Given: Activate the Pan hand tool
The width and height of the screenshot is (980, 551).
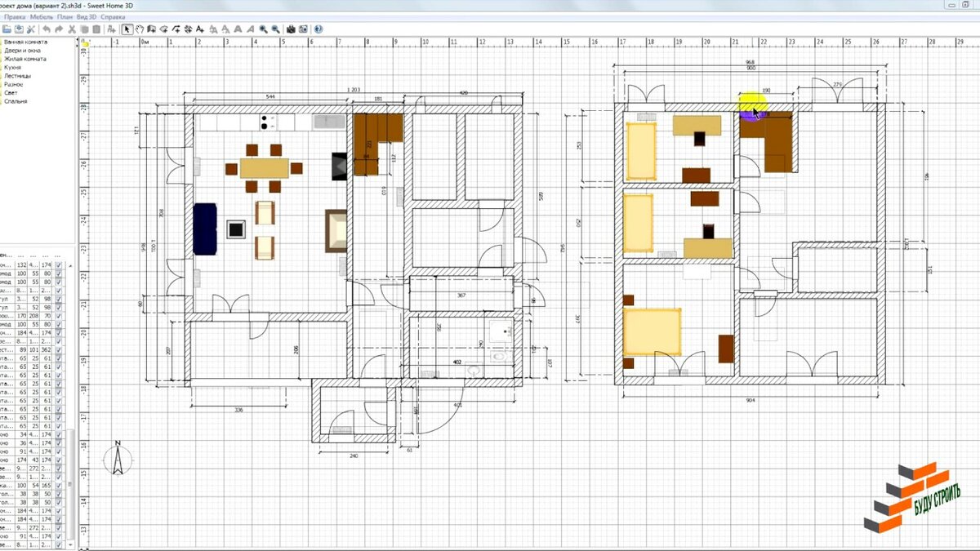Looking at the screenshot, I should pyautogui.click(x=140, y=29).
